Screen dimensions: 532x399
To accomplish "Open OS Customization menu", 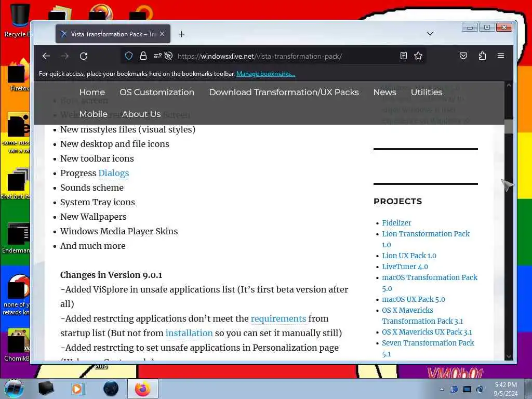I will (157, 92).
